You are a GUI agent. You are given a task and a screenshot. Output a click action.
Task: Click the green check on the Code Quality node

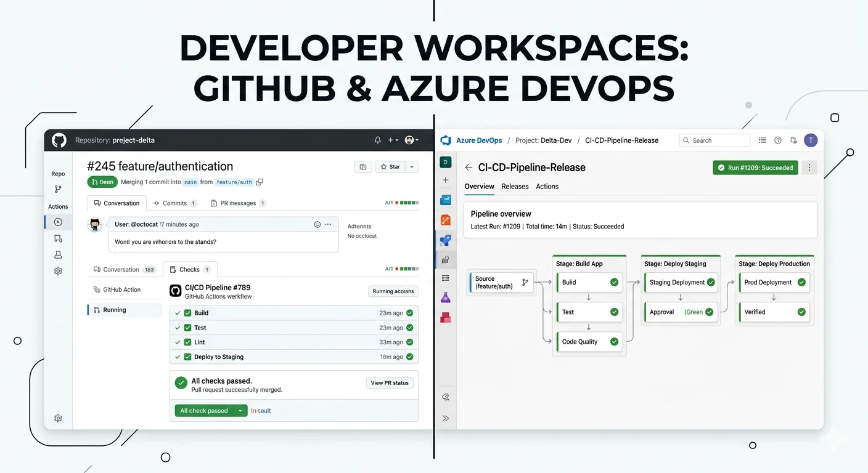click(614, 342)
